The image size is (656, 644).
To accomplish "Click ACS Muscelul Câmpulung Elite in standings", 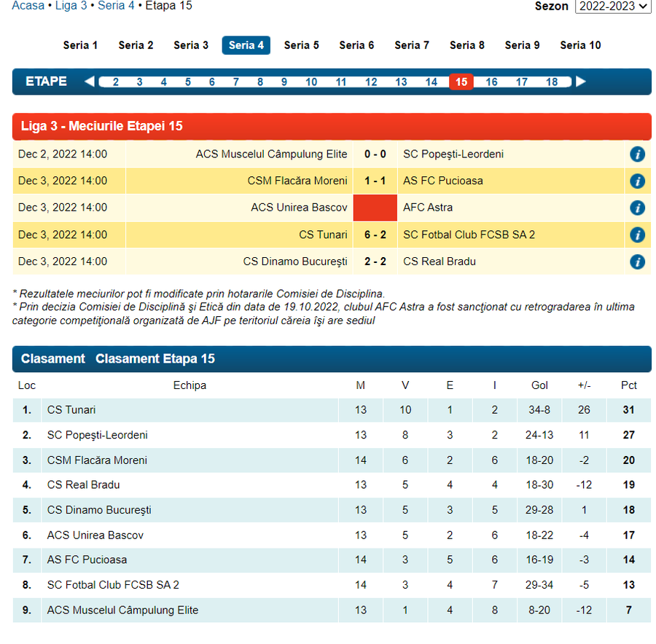I will [122, 610].
